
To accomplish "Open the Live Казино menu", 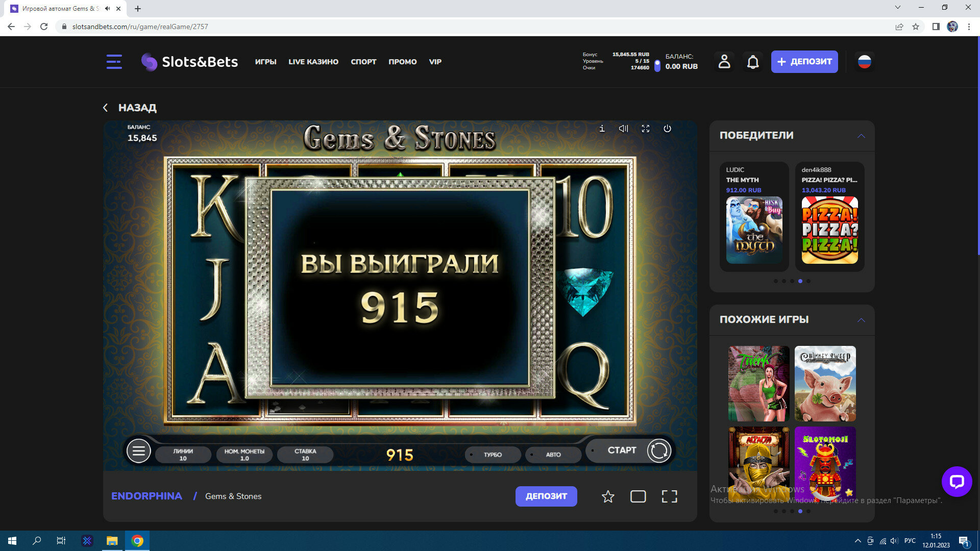I will pos(313,62).
